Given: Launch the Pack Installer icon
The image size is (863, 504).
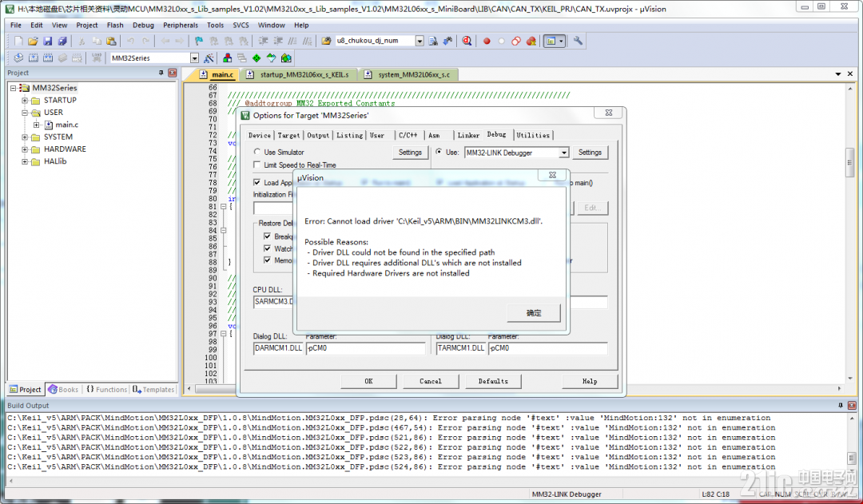Looking at the screenshot, I should coord(285,58).
